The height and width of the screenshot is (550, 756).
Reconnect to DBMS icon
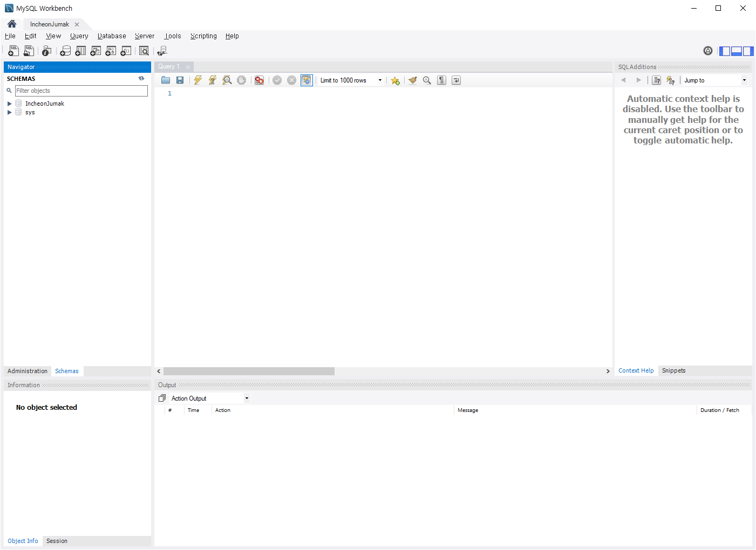(x=162, y=51)
